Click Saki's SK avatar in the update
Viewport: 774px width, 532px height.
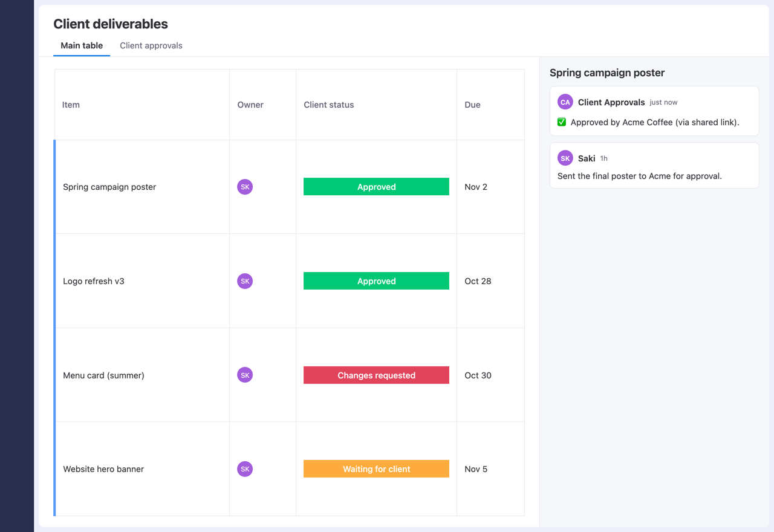pos(565,158)
